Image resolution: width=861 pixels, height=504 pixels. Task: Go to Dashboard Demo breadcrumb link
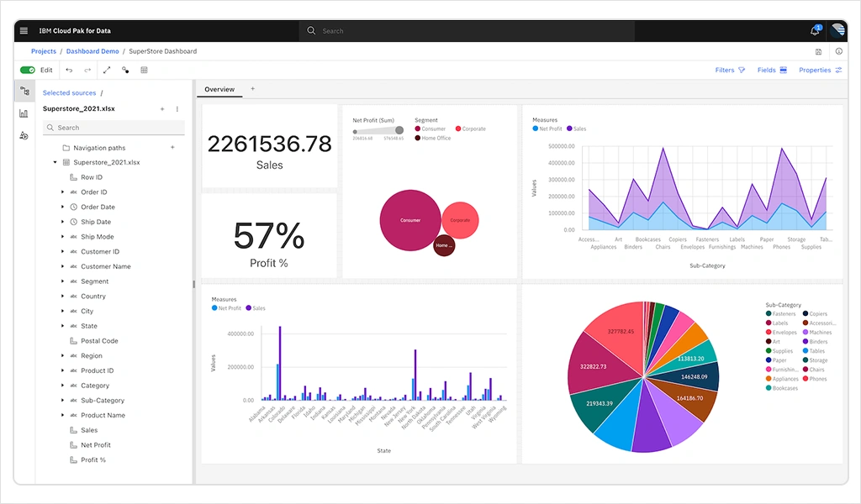click(x=93, y=51)
